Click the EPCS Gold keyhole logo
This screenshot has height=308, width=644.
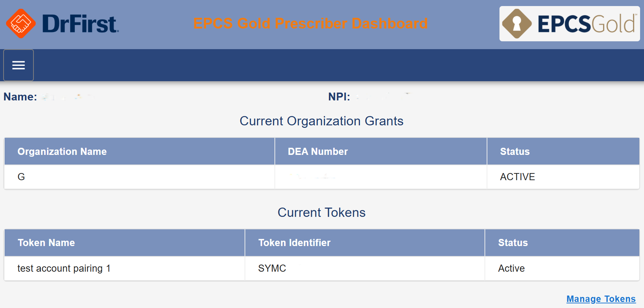(x=517, y=24)
